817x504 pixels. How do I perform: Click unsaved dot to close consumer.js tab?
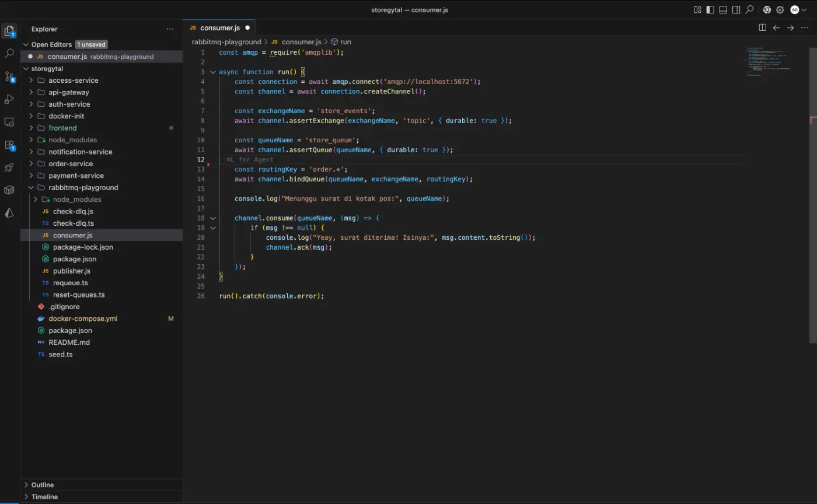click(x=247, y=28)
